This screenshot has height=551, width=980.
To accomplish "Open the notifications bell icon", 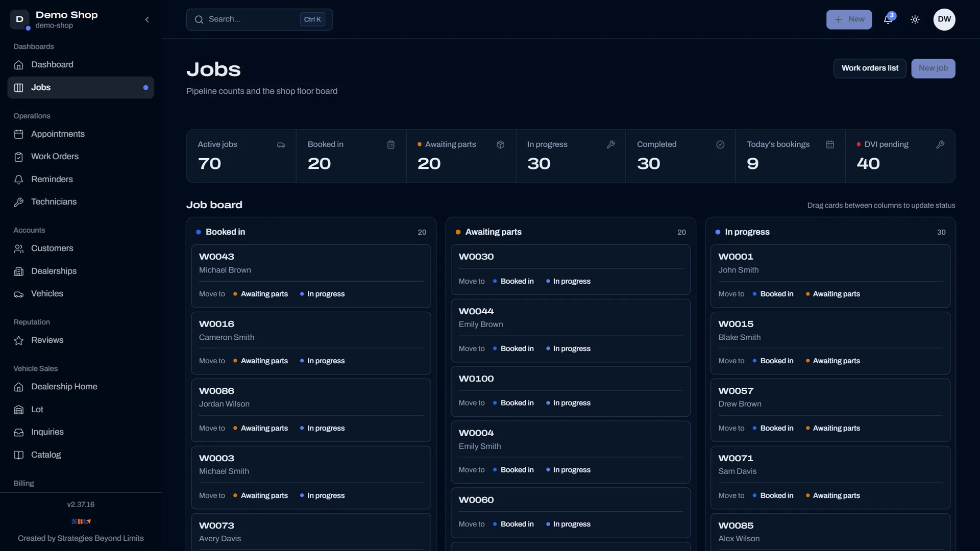I will pos(888,19).
